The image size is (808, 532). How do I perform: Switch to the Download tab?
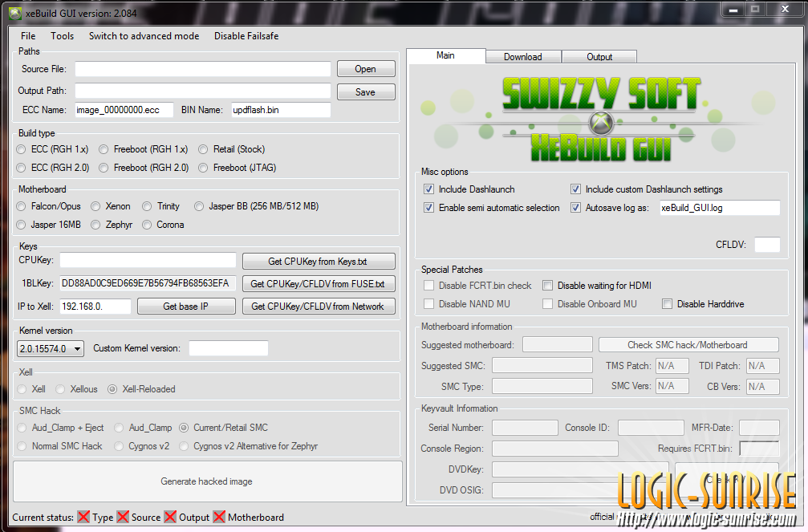[x=523, y=57]
